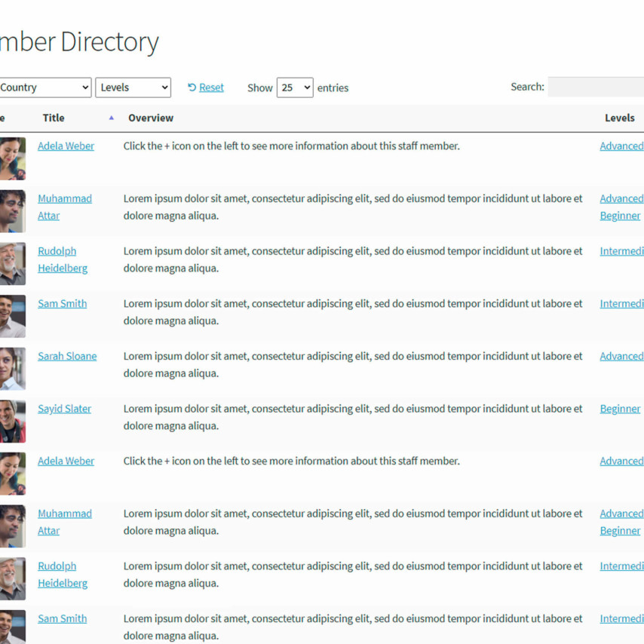The height and width of the screenshot is (644, 644).
Task: Focus the Search input field
Action: tap(596, 87)
